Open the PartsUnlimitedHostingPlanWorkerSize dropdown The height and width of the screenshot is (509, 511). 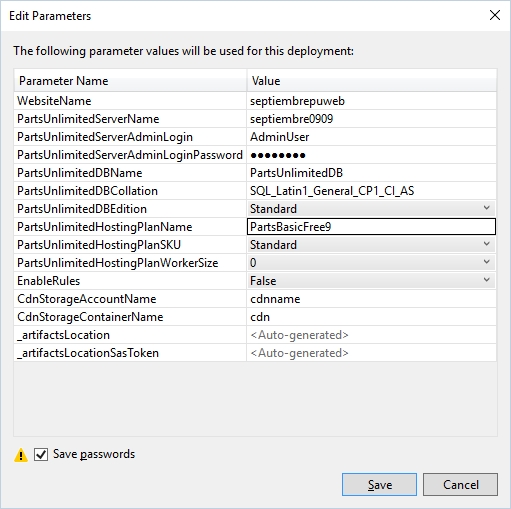pos(371,263)
